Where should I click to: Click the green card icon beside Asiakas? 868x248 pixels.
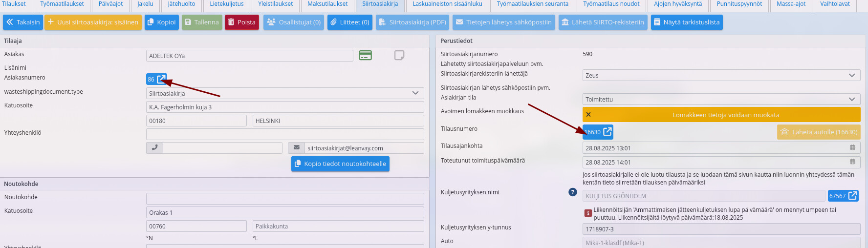[x=365, y=56]
